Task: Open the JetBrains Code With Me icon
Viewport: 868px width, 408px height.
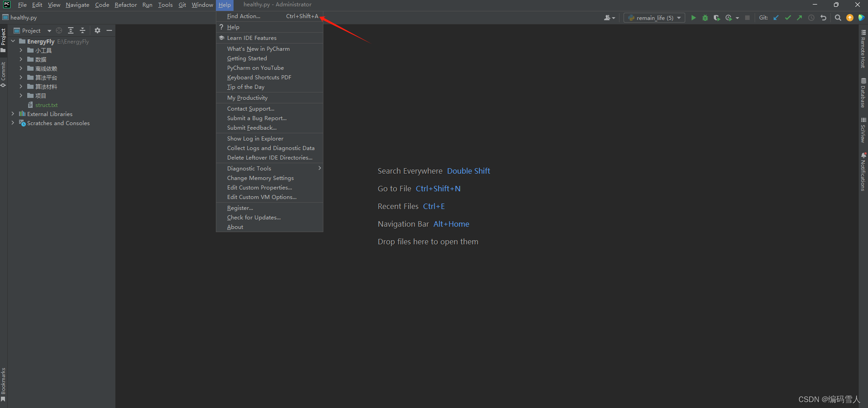Action: coord(861,18)
